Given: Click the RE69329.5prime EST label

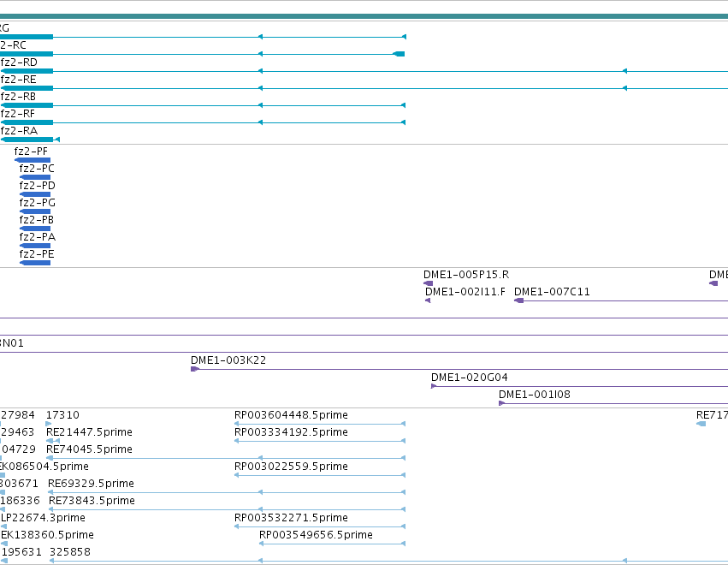Looking at the screenshot, I should [x=91, y=484].
